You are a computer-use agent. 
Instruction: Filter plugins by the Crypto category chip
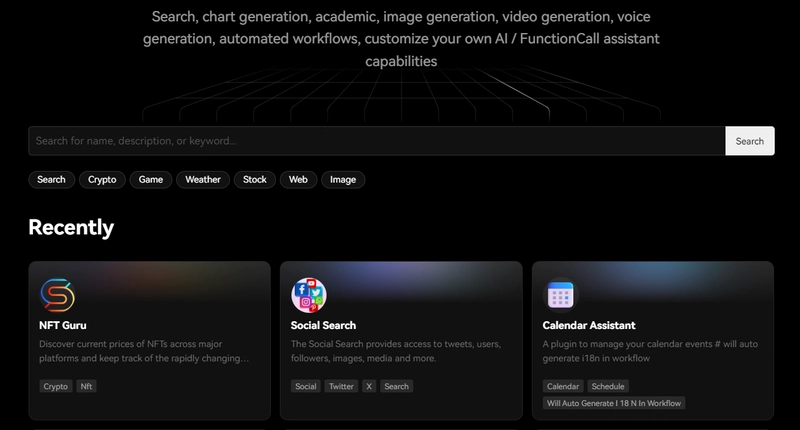[x=102, y=180]
